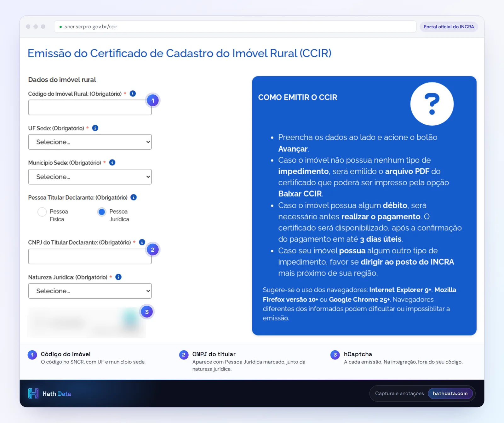Click the large question mark help icon
The height and width of the screenshot is (423, 504).
click(x=432, y=104)
